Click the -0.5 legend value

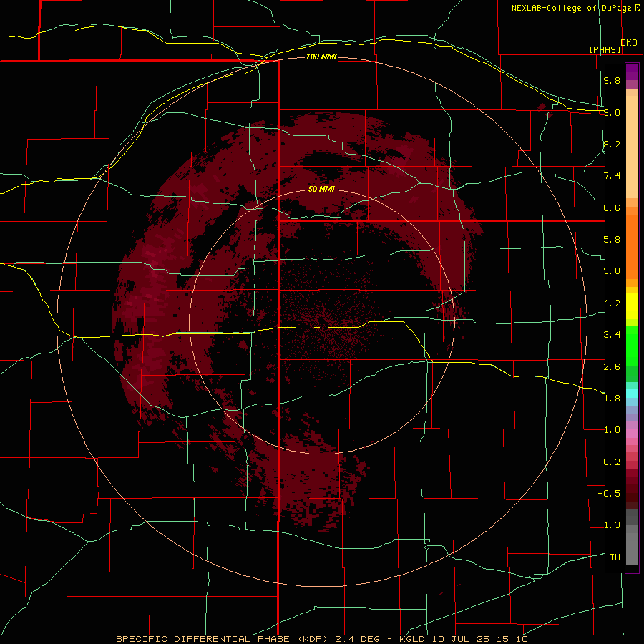click(609, 494)
